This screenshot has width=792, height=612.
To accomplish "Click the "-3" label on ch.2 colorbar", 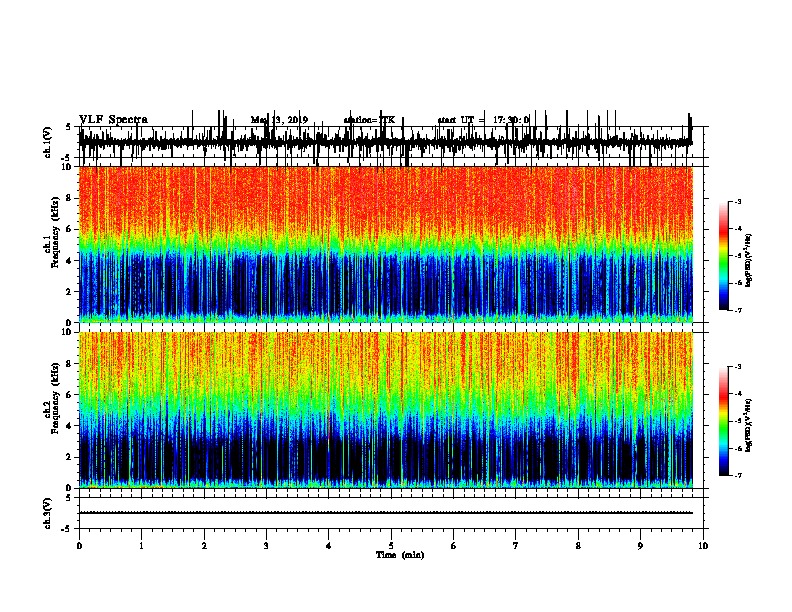I will [738, 367].
